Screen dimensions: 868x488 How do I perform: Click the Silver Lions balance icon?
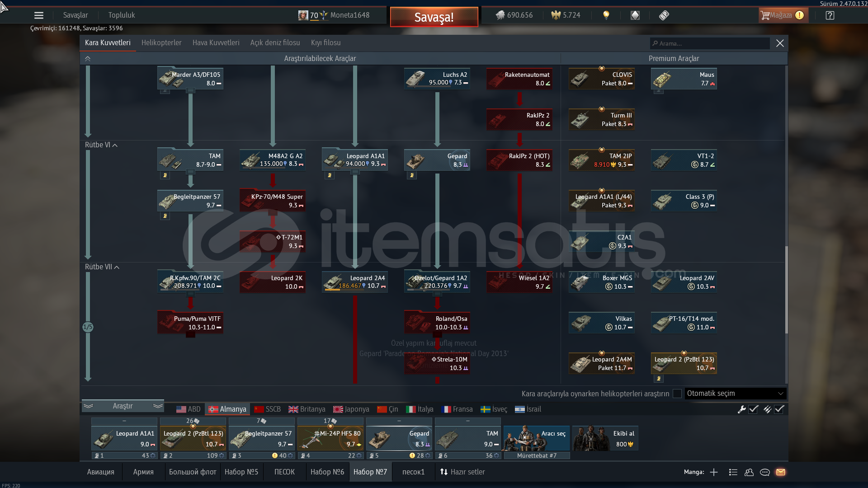pyautogui.click(x=500, y=15)
